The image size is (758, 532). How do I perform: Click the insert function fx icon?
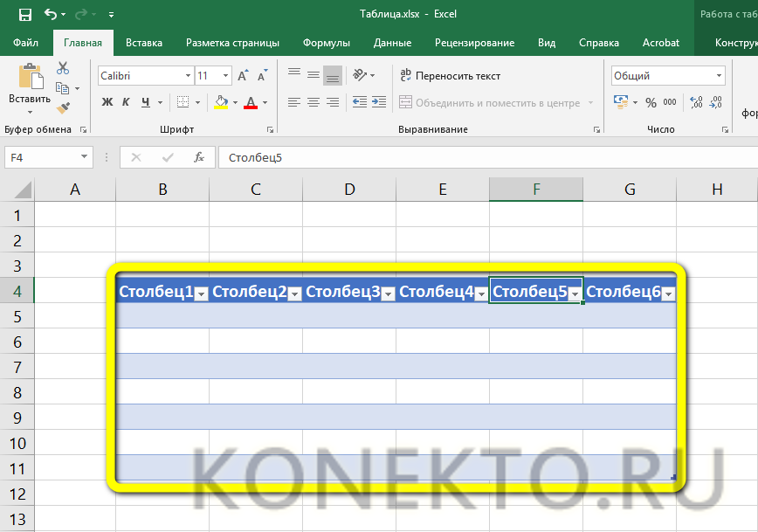pyautogui.click(x=199, y=157)
